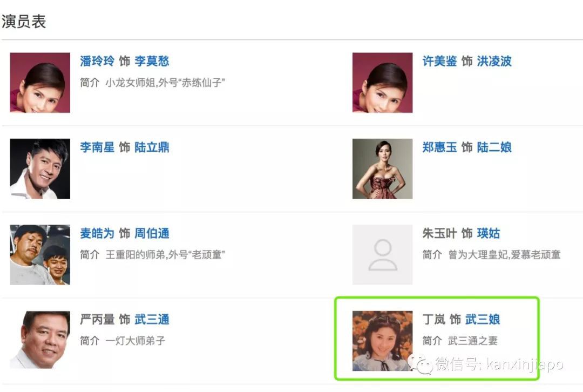
Task: Open the actor link 李南星
Action: tap(97, 147)
